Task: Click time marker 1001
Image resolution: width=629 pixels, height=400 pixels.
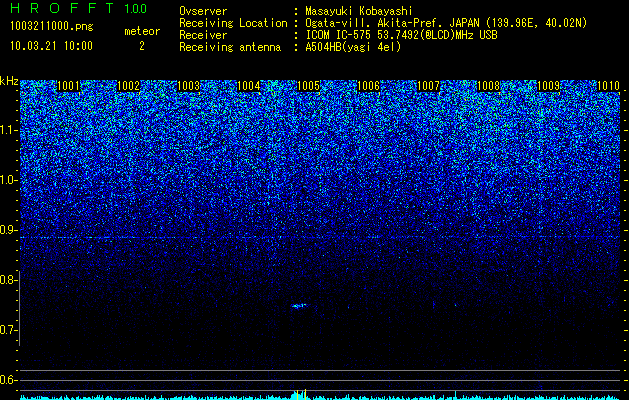Action: coord(69,86)
